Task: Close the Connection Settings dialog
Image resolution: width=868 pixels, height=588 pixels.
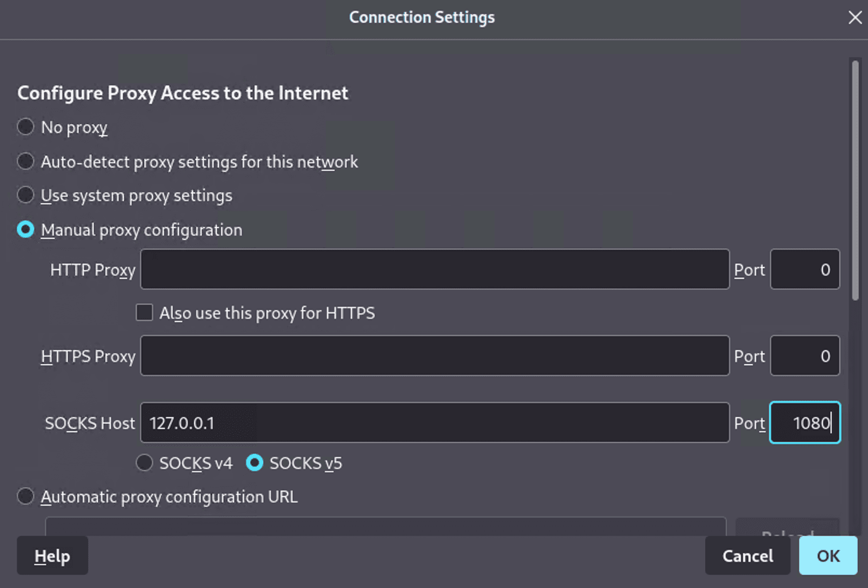Action: (x=854, y=17)
